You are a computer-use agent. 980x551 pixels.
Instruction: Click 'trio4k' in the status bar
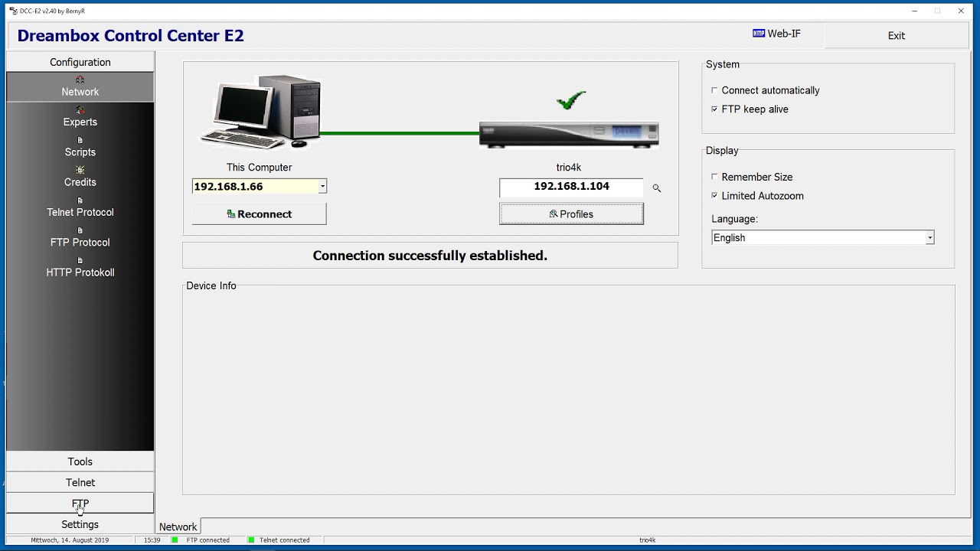647,540
